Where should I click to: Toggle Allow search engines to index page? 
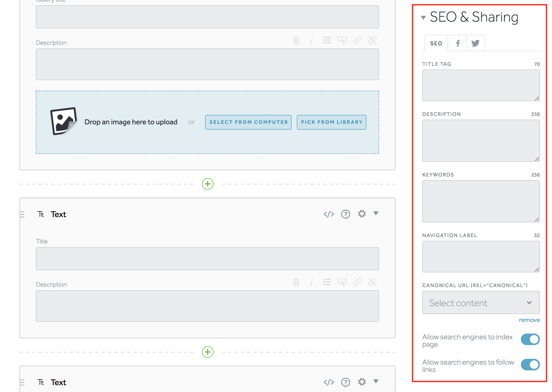(x=530, y=339)
